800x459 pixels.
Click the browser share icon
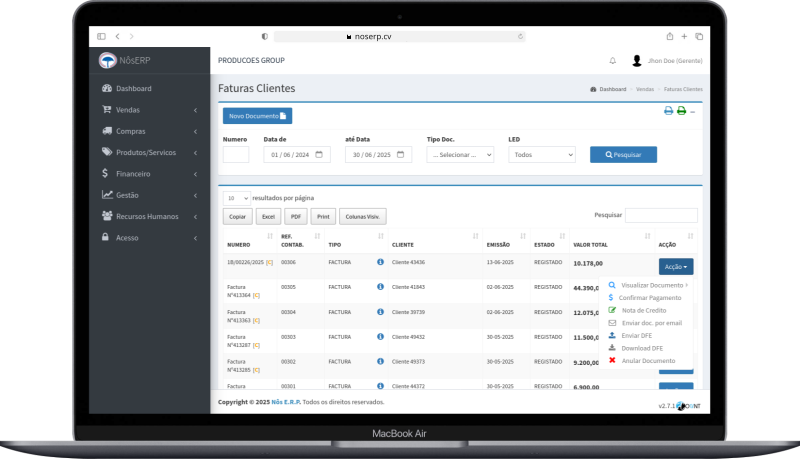pyautogui.click(x=669, y=36)
